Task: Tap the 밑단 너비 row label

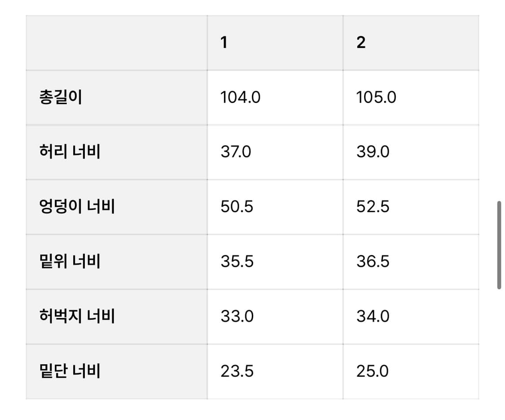Action: (x=70, y=371)
